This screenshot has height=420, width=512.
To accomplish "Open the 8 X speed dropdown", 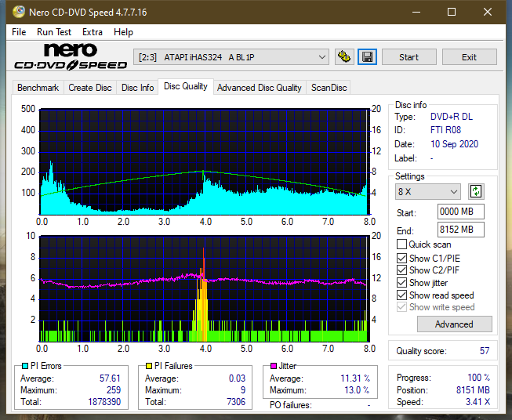I will coord(428,191).
